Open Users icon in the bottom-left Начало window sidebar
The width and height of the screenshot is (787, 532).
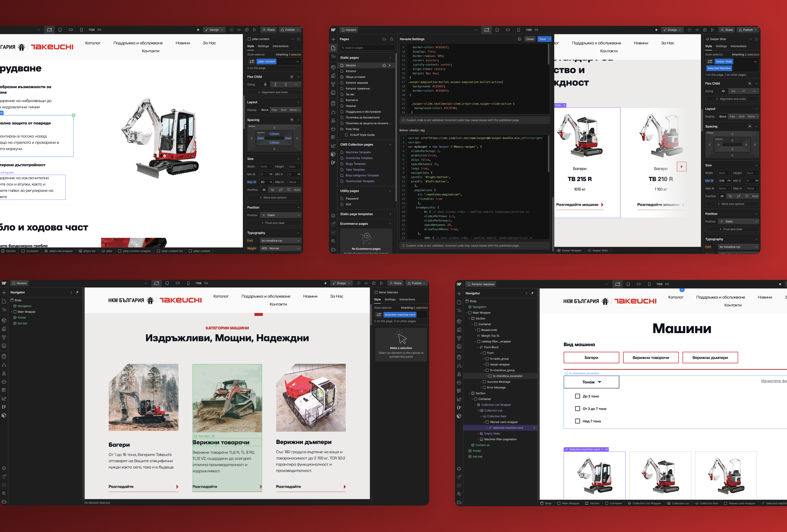(x=4, y=373)
